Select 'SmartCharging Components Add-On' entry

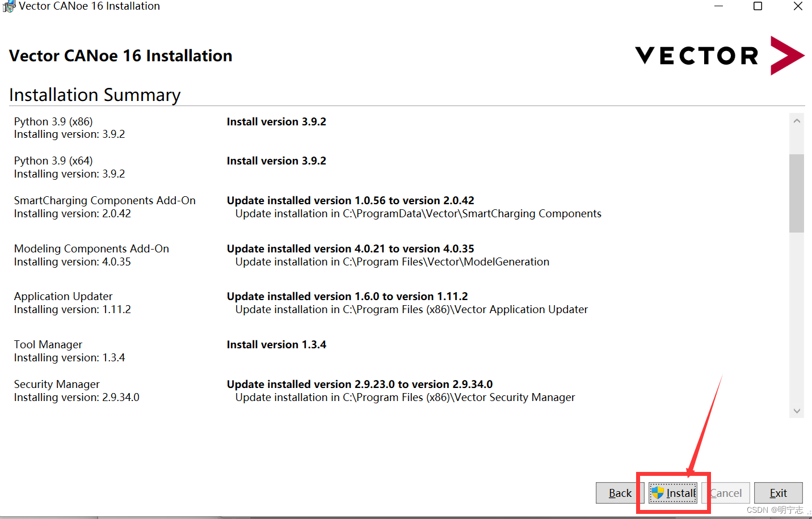click(105, 200)
